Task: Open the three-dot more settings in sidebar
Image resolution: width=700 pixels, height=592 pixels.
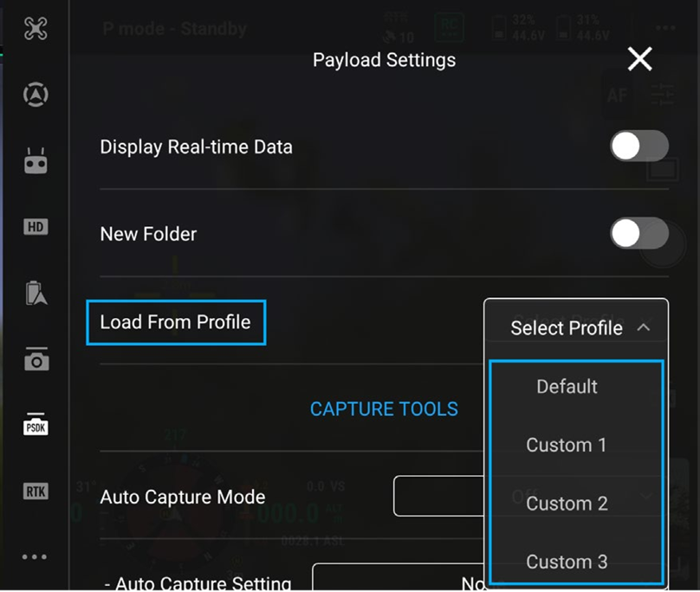Action: point(35,556)
